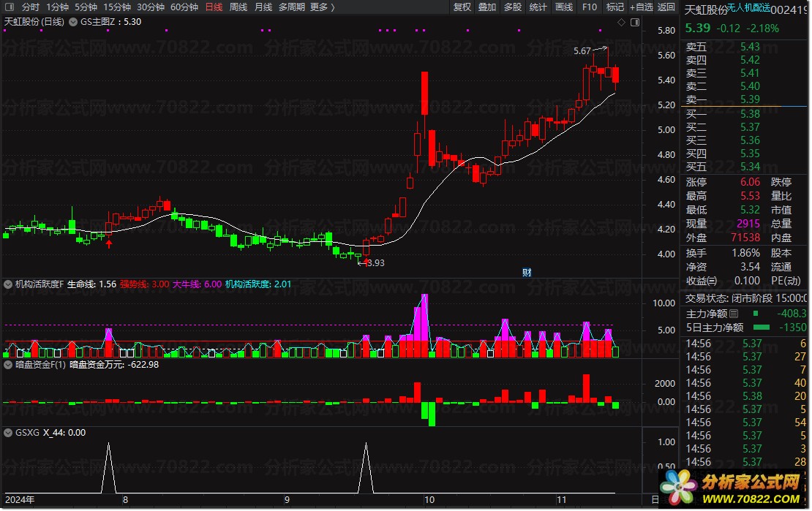The image size is (812, 511).
Task: Click the 财 financial marker on chart
Action: (x=527, y=273)
